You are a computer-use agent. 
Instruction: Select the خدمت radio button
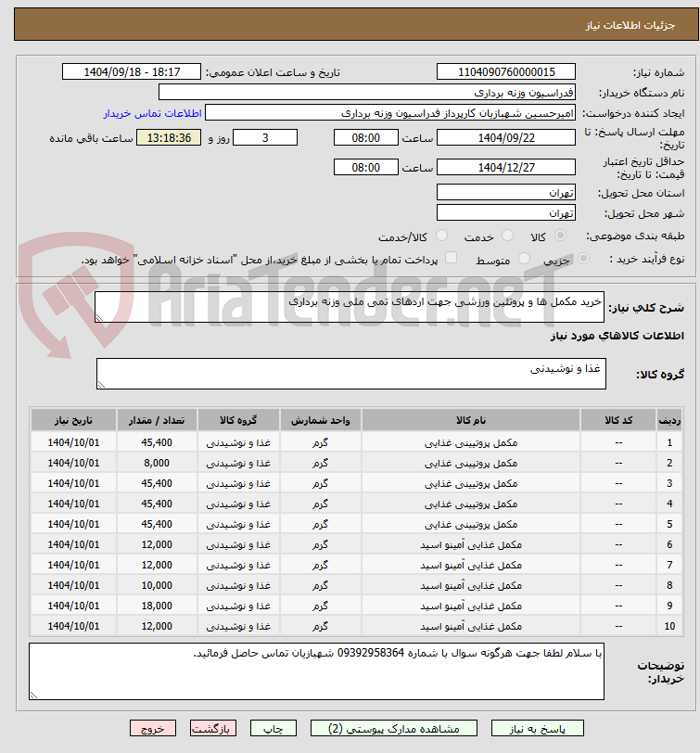click(x=507, y=236)
